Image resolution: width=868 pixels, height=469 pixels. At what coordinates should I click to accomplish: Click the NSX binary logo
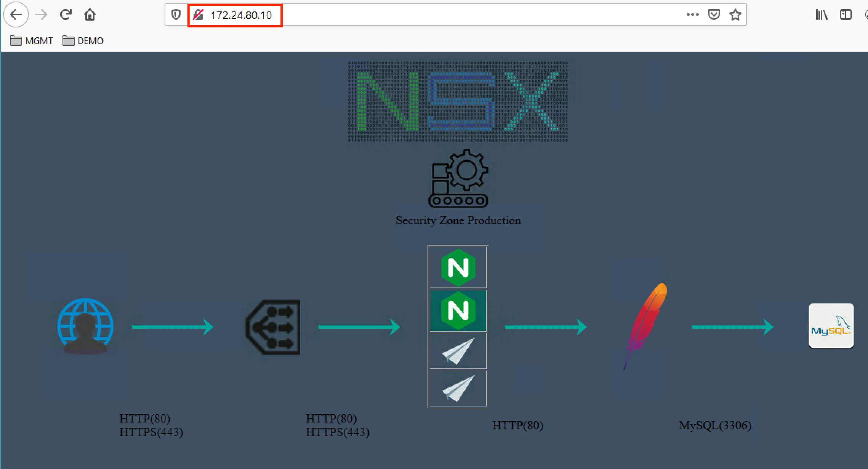(x=458, y=101)
